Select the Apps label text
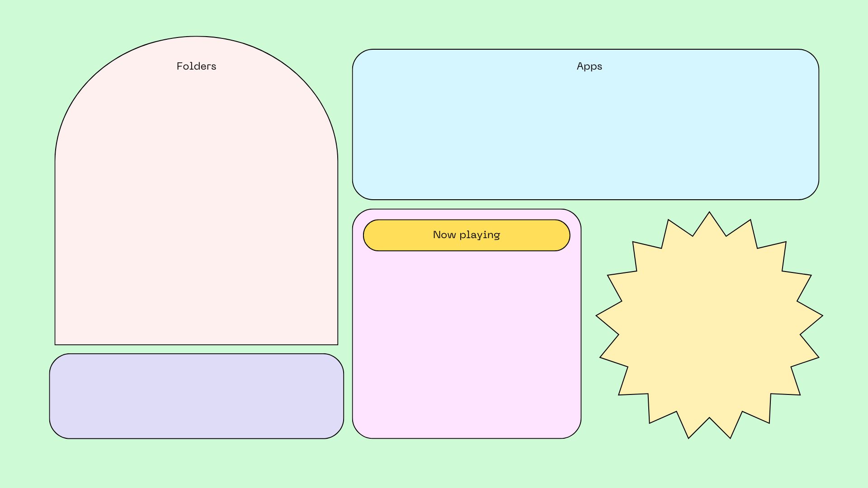868x488 pixels. [589, 66]
